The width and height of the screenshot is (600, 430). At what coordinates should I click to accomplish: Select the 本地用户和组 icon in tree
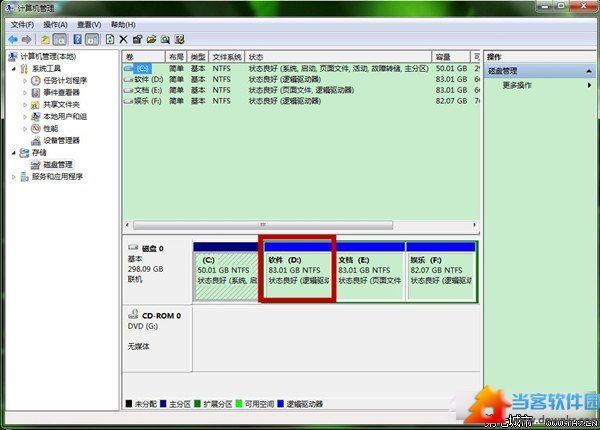point(36,116)
